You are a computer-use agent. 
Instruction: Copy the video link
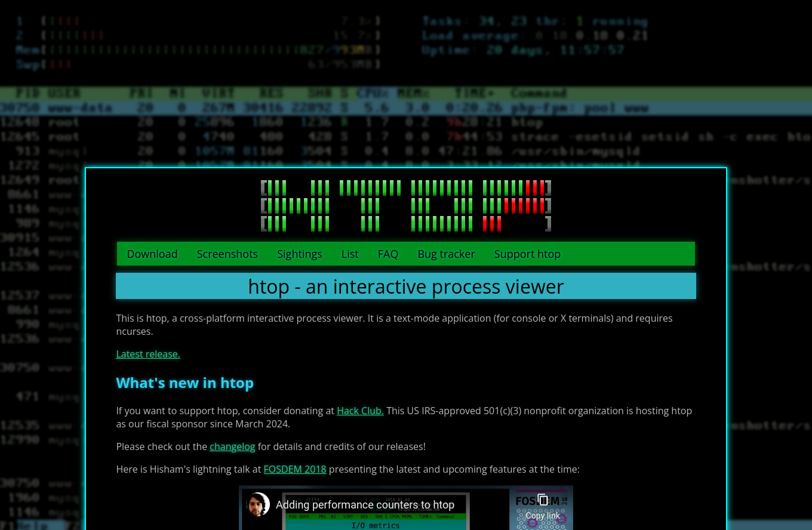(x=543, y=506)
